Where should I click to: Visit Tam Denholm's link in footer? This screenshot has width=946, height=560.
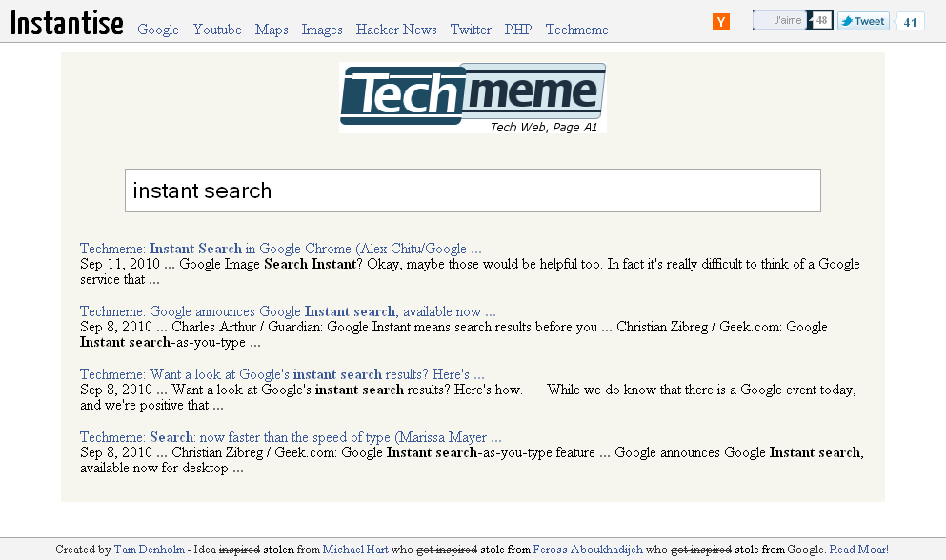tap(149, 550)
